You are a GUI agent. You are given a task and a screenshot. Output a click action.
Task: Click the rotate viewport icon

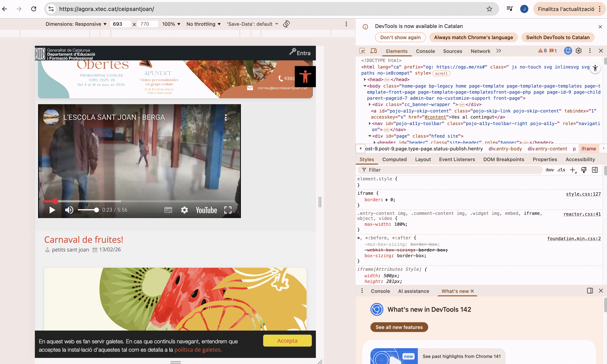[x=286, y=24]
